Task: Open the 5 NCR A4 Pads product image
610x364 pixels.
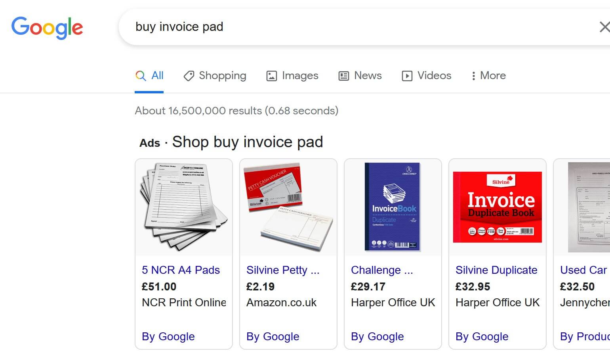Action: pos(184,207)
